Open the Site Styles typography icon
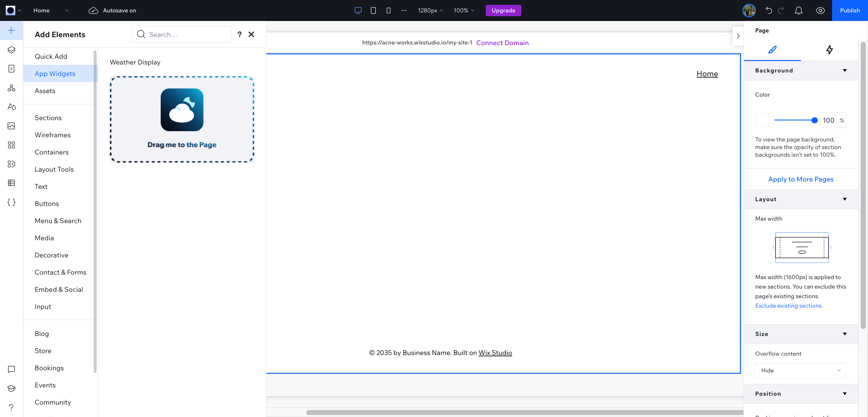This screenshot has width=868, height=417. (11, 107)
